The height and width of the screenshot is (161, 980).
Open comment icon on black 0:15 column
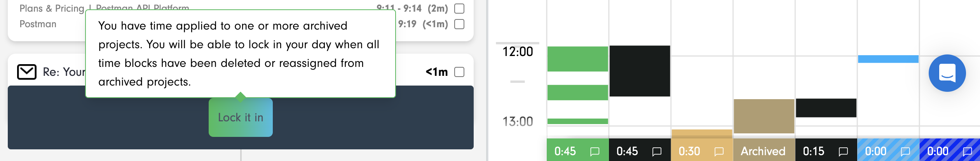(843, 151)
